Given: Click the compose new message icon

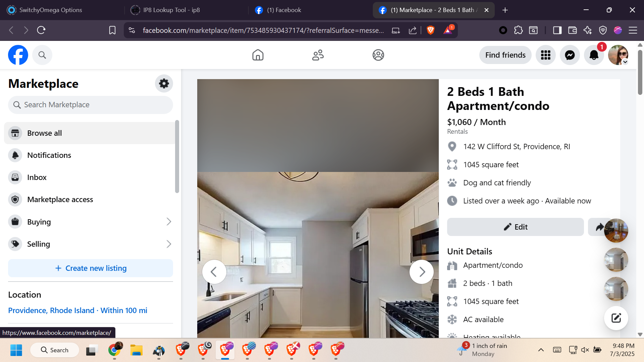Looking at the screenshot, I should click(616, 318).
